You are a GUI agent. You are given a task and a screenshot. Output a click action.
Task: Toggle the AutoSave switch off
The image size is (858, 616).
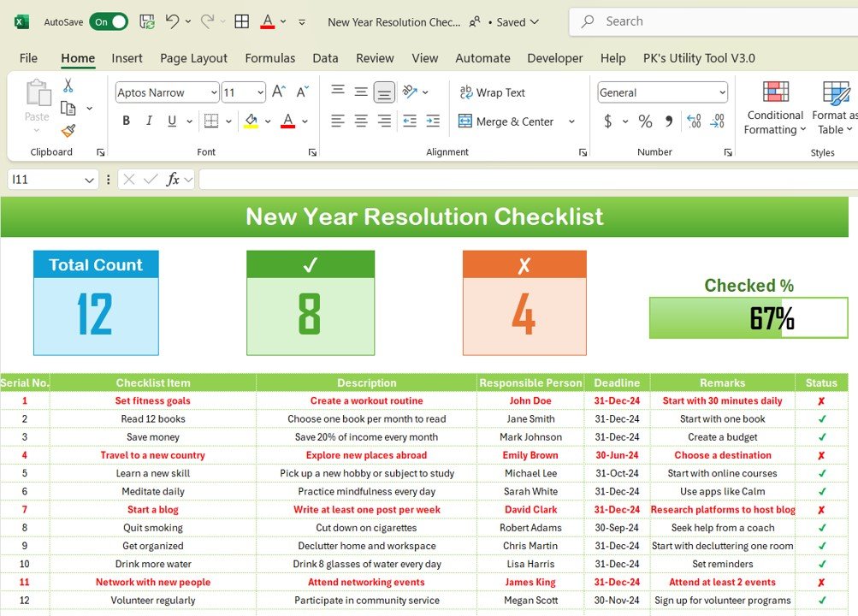point(109,22)
